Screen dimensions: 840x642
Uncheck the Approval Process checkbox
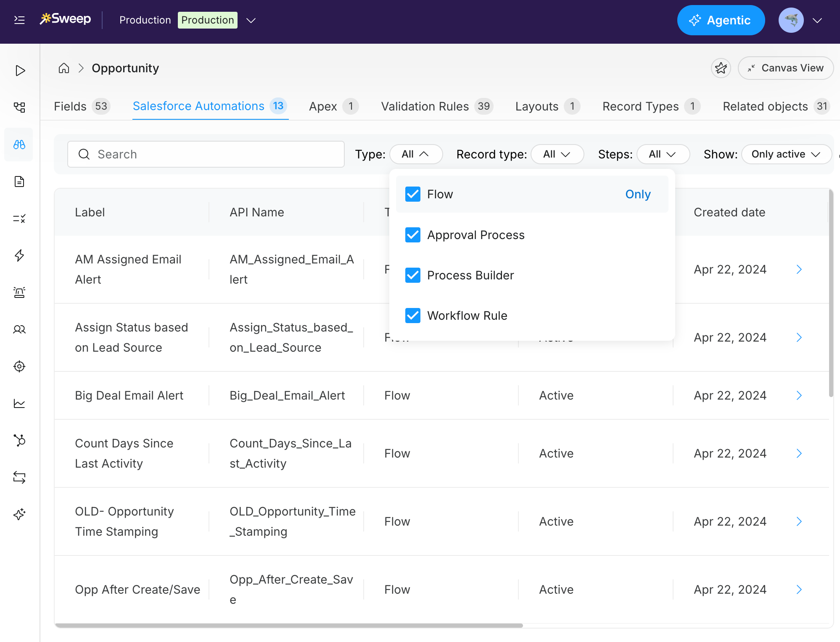(412, 235)
